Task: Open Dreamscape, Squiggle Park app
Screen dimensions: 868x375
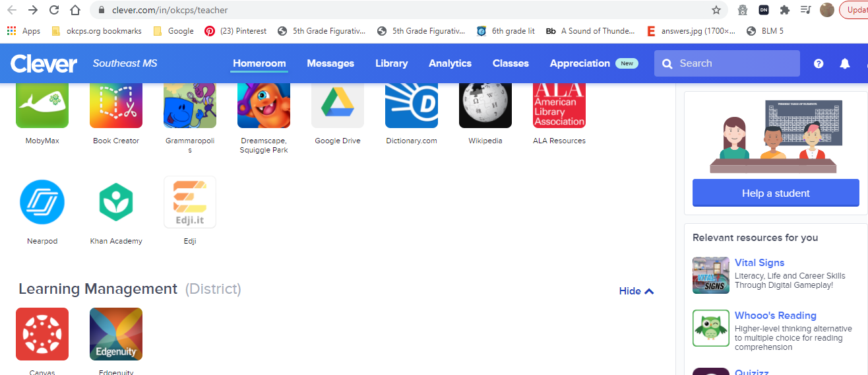Action: pyautogui.click(x=264, y=106)
